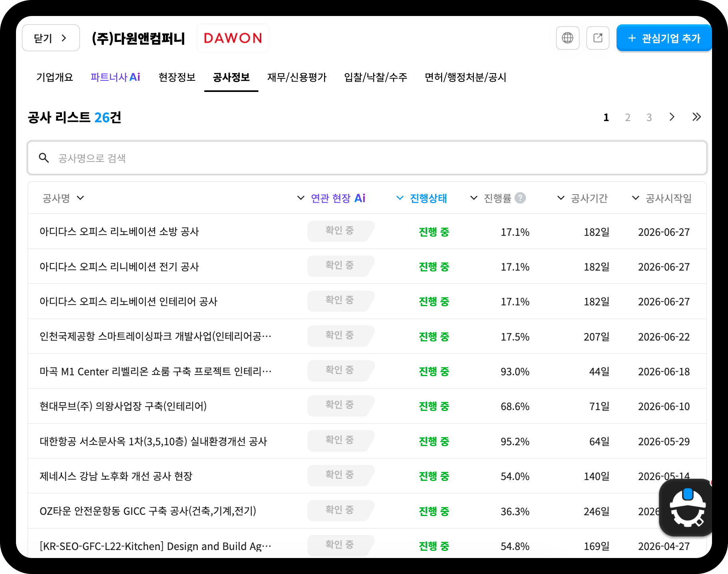Click 확인 중 badge for 아디다스 소방 공사

(x=340, y=231)
